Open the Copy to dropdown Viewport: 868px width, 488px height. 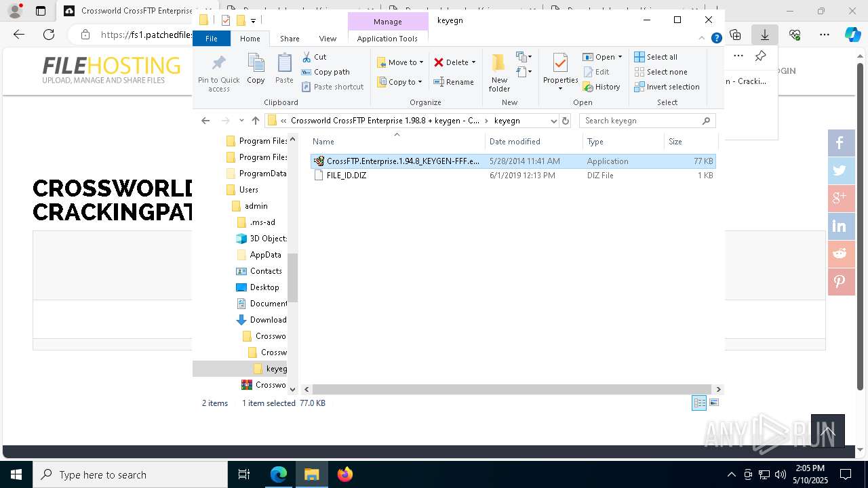[399, 82]
